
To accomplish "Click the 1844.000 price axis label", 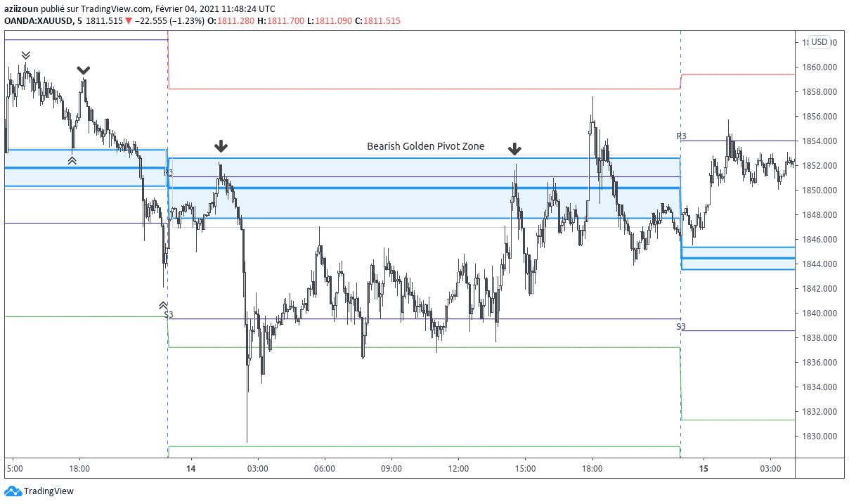I will tap(819, 264).
